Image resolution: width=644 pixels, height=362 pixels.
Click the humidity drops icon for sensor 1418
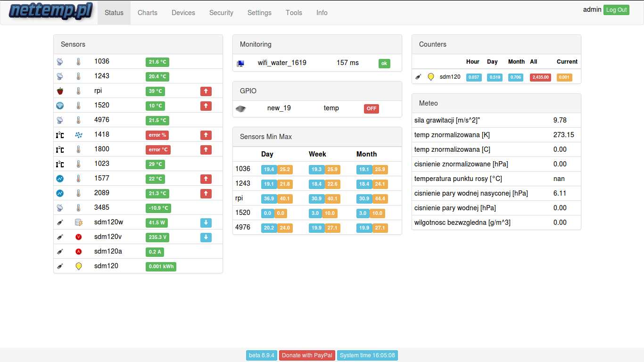click(79, 135)
